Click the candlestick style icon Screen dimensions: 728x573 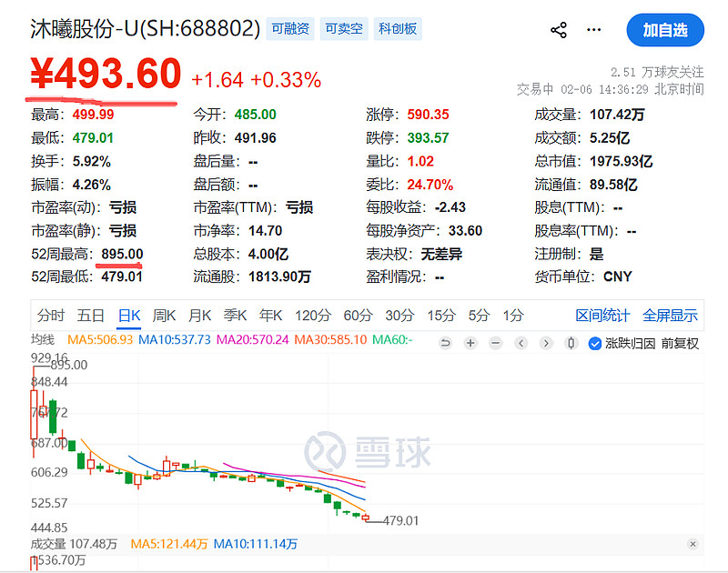coord(571,343)
